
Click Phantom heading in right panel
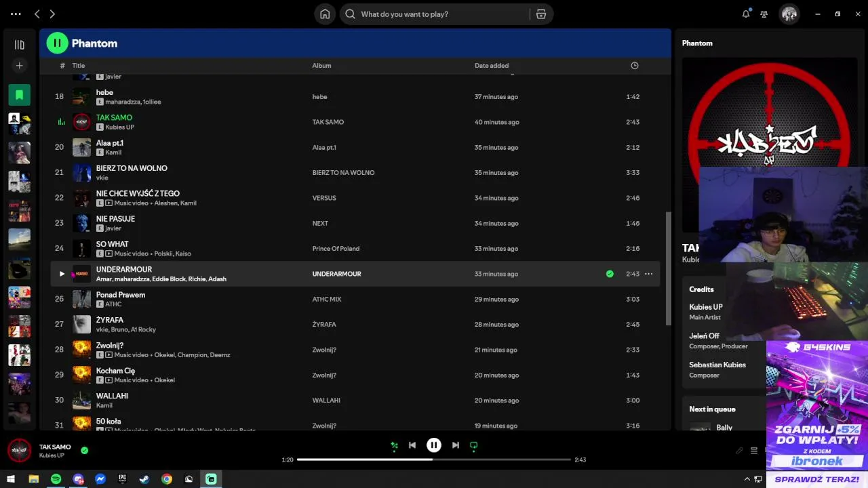coord(697,43)
